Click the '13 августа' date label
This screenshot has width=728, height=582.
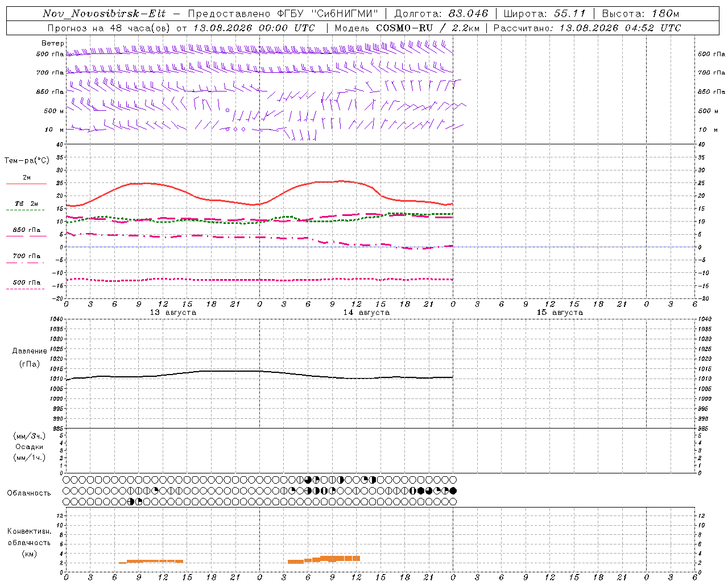[x=173, y=313]
